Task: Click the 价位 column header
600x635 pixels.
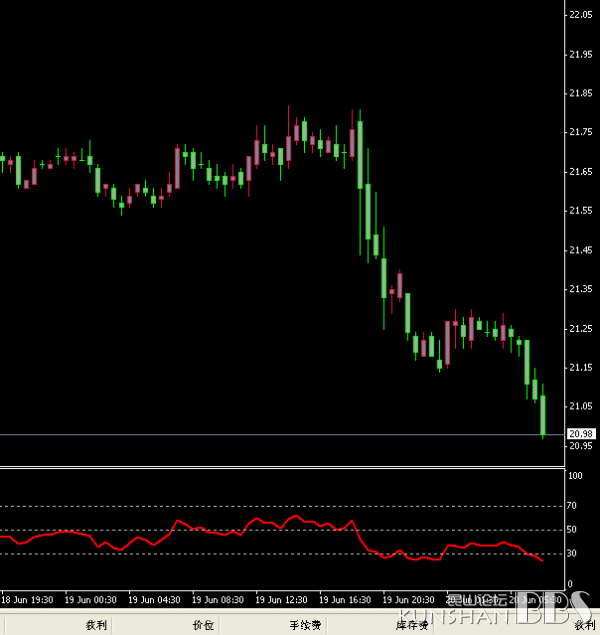Action: tap(203, 625)
